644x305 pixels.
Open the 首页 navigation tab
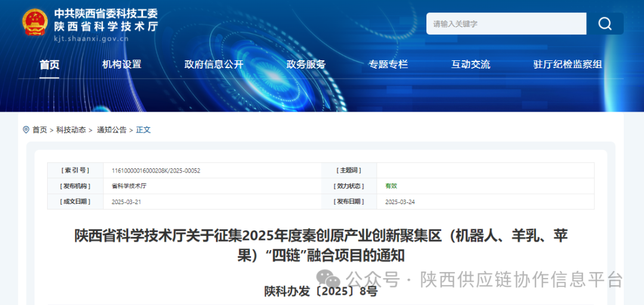49,64
